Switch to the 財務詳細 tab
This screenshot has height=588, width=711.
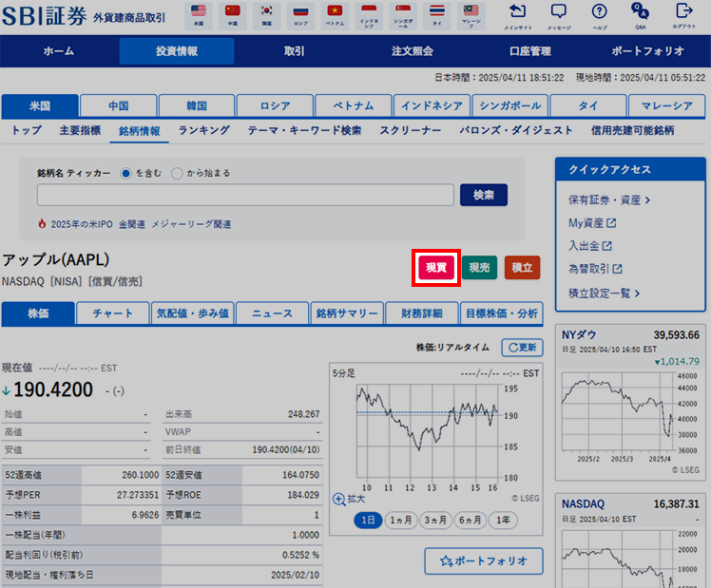[422, 313]
